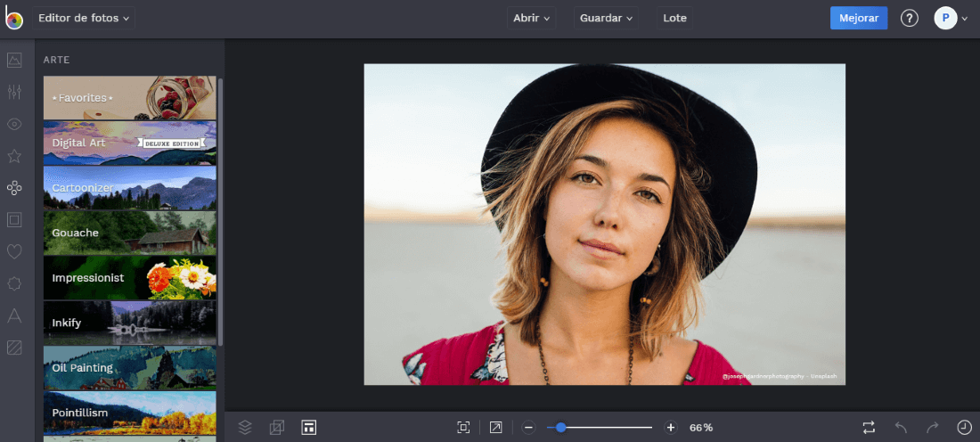Click the blue Mejorar button
This screenshot has width=980, height=442.
pyautogui.click(x=858, y=18)
